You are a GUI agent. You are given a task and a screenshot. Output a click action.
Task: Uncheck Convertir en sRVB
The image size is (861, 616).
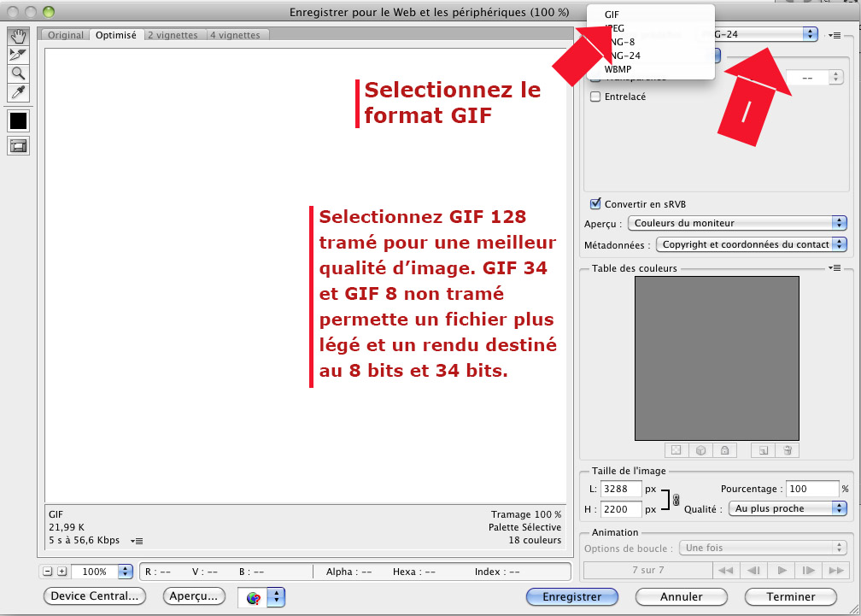pyautogui.click(x=595, y=204)
